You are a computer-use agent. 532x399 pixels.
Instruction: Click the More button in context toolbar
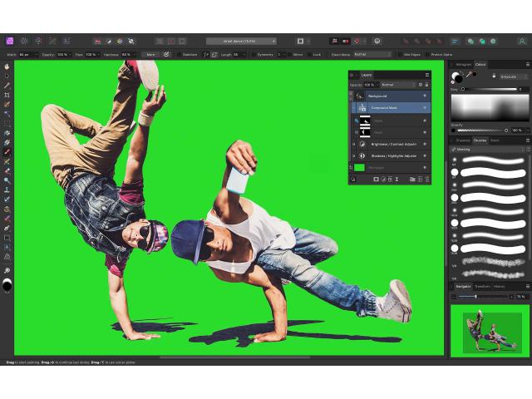coord(150,54)
